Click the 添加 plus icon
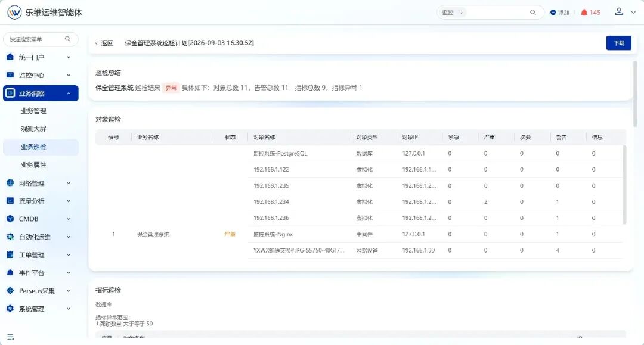Image resolution: width=644 pixels, height=345 pixels. [x=553, y=13]
